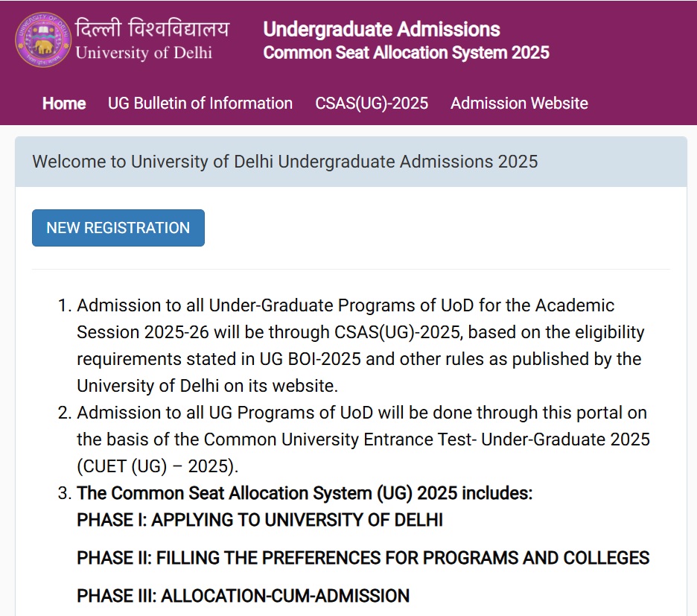Click "Common Seat Allocation System 2025" header subtitle
The height and width of the screenshot is (616, 697).
(x=406, y=53)
